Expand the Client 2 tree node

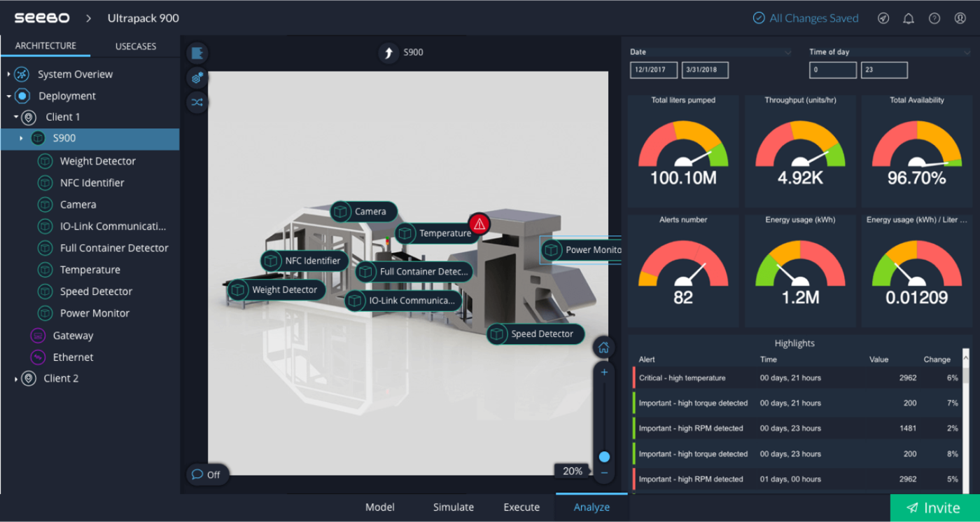(15, 378)
